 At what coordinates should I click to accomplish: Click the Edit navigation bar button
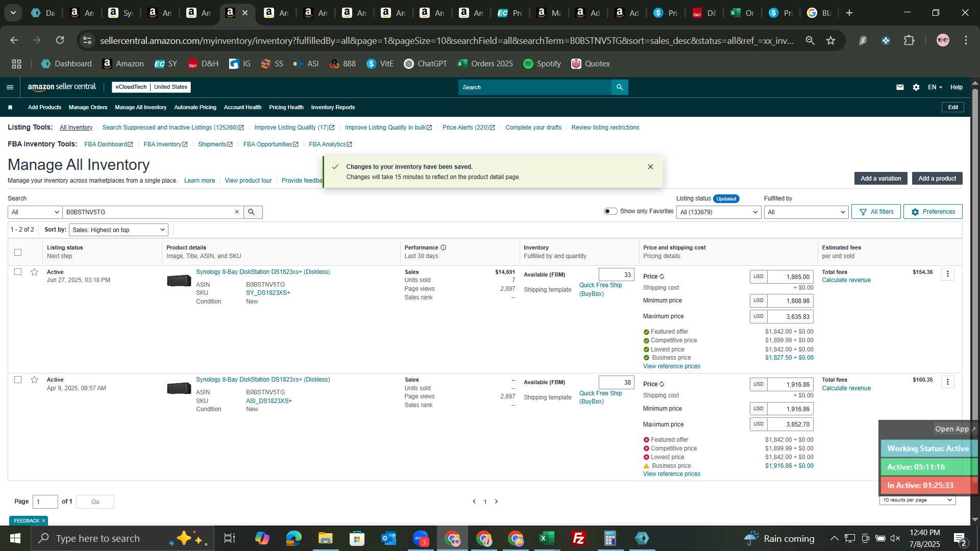[x=952, y=107]
